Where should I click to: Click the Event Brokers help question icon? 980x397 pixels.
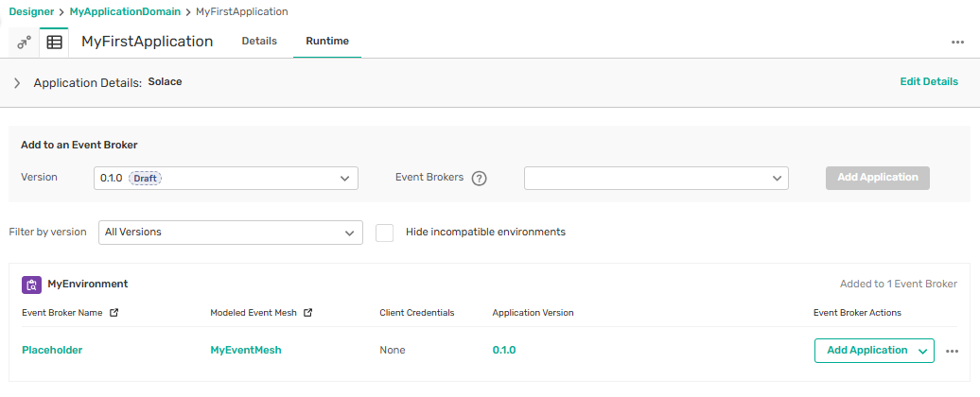click(479, 179)
